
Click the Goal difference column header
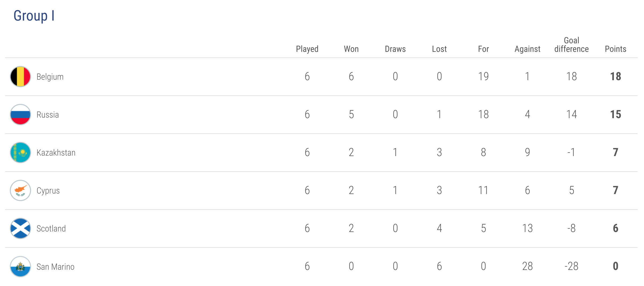[x=571, y=45]
